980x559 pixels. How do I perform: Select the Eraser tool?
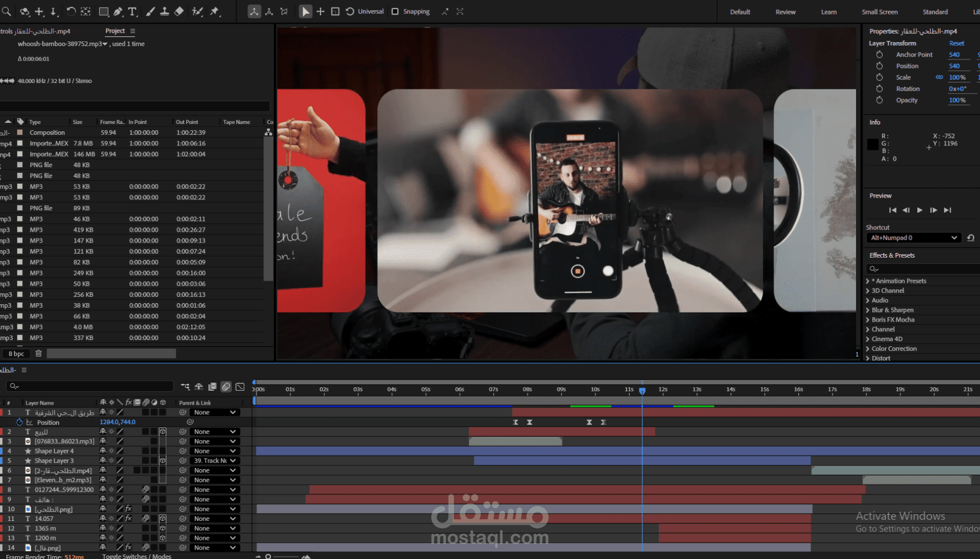point(179,12)
